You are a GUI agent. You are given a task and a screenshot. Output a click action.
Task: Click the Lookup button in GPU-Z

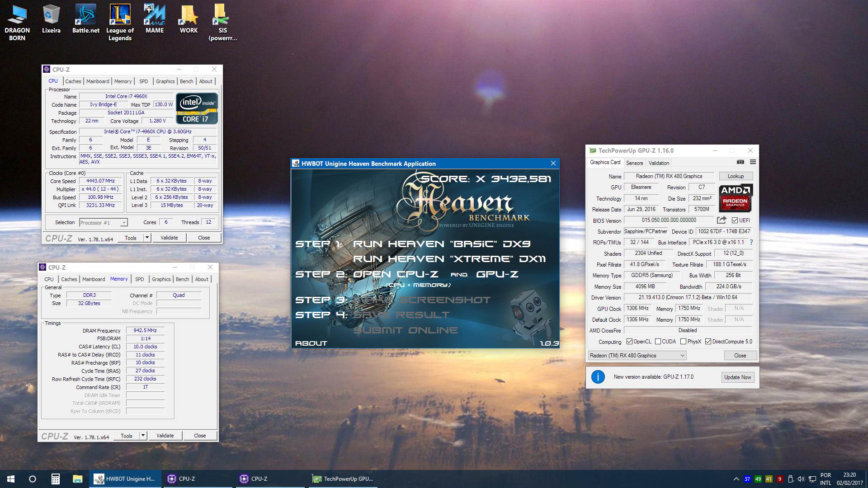(x=736, y=176)
